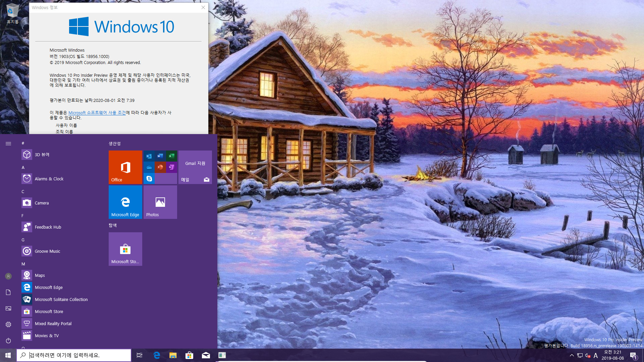Open the taskbar clock and date
This screenshot has width=644, height=362.
[x=613, y=355]
